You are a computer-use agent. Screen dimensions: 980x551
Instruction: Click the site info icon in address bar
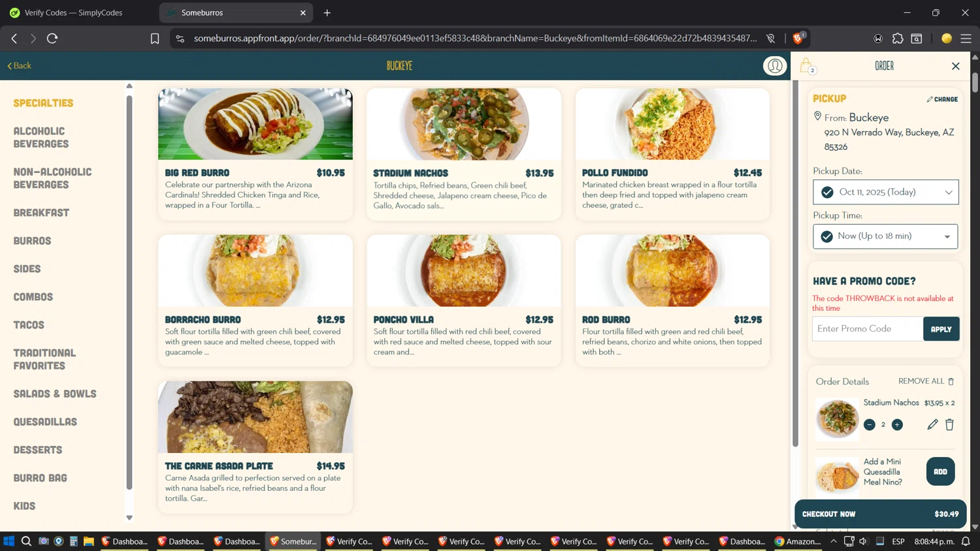pyautogui.click(x=180, y=39)
